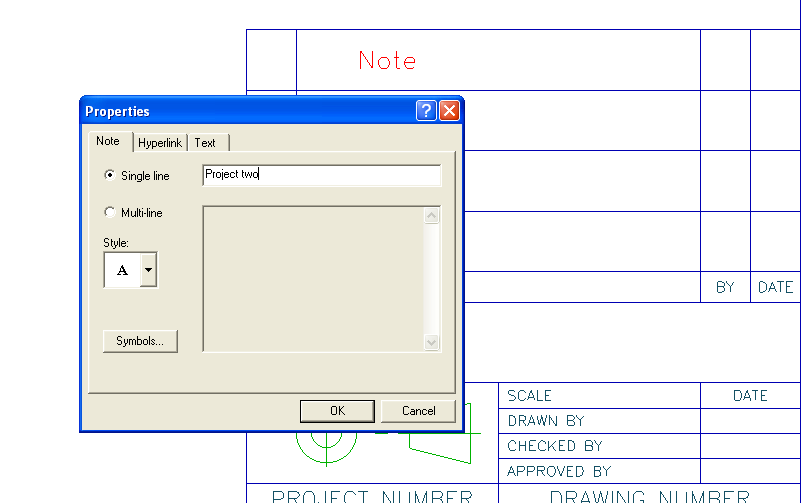This screenshot has width=801, height=503.
Task: Click the DRAWN BY label
Action: 546,421
